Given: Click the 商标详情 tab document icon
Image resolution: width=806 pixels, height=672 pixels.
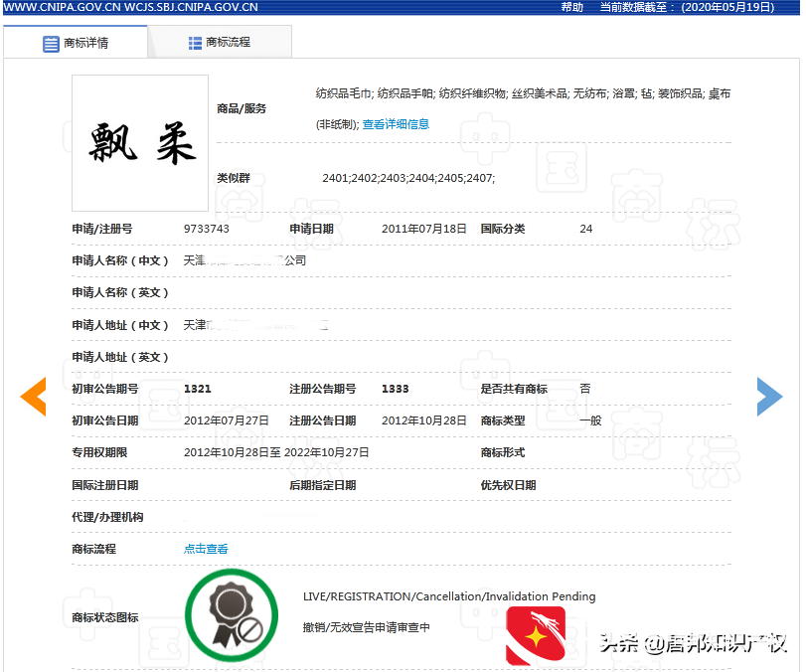Looking at the screenshot, I should pyautogui.click(x=51, y=44).
